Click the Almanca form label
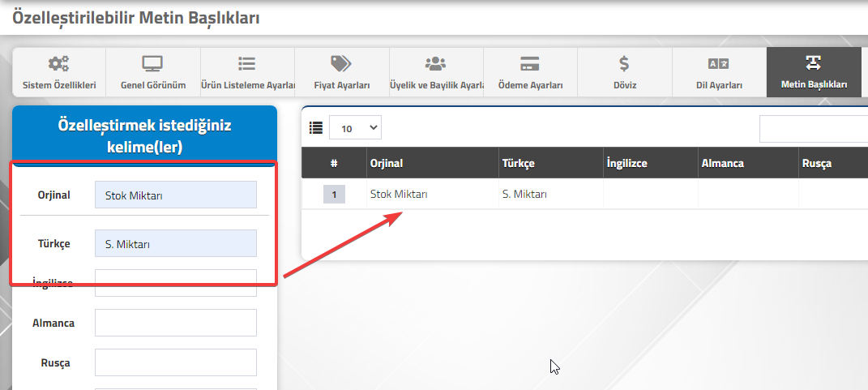 coord(53,323)
